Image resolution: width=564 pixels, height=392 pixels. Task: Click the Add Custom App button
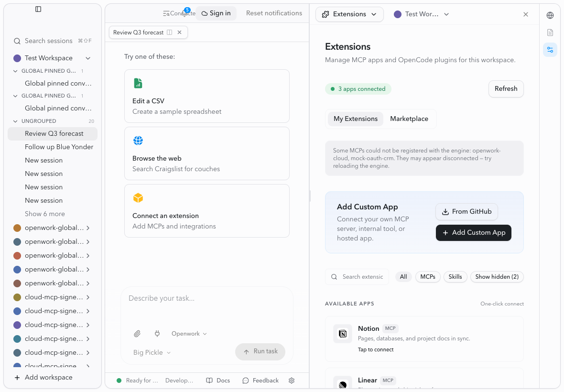[x=473, y=233]
